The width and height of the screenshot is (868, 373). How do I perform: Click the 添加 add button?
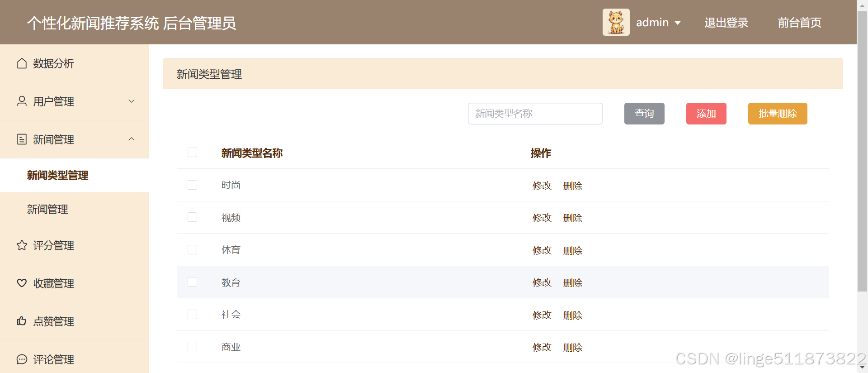pos(706,114)
